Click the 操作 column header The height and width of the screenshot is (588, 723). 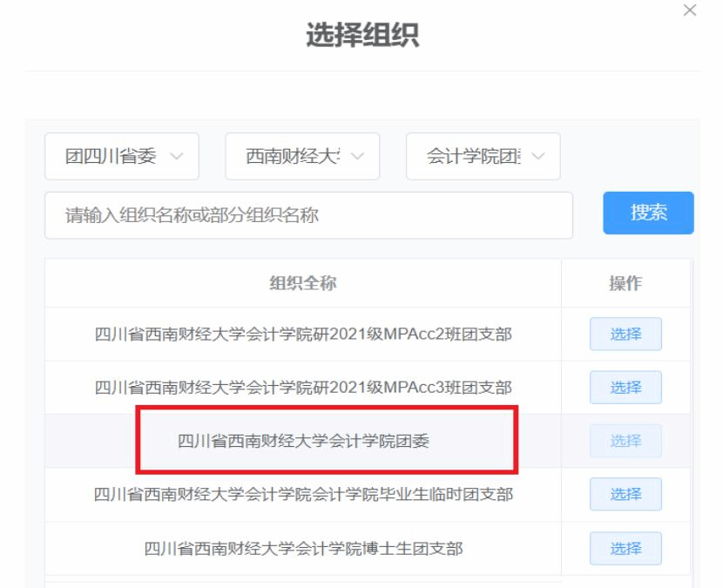[625, 283]
